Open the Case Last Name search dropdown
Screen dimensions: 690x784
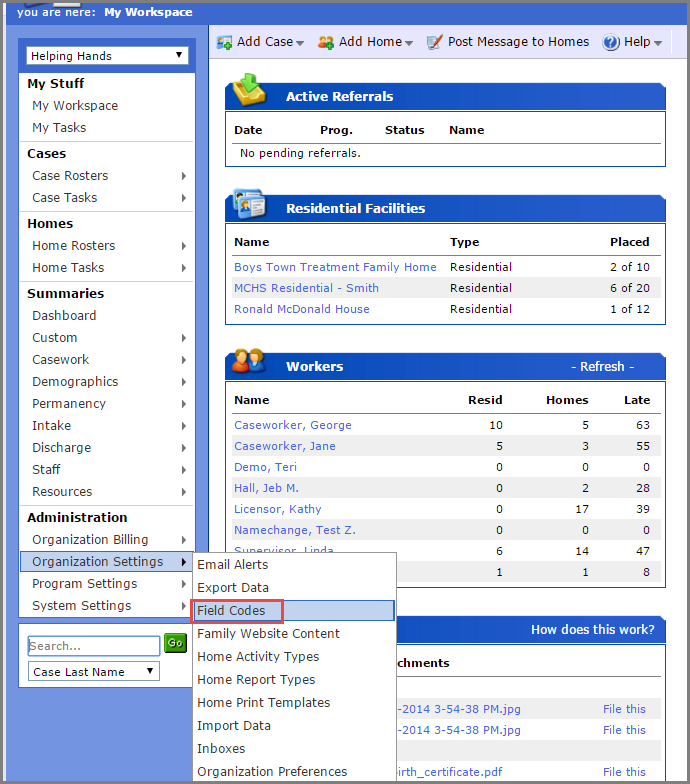[x=94, y=672]
